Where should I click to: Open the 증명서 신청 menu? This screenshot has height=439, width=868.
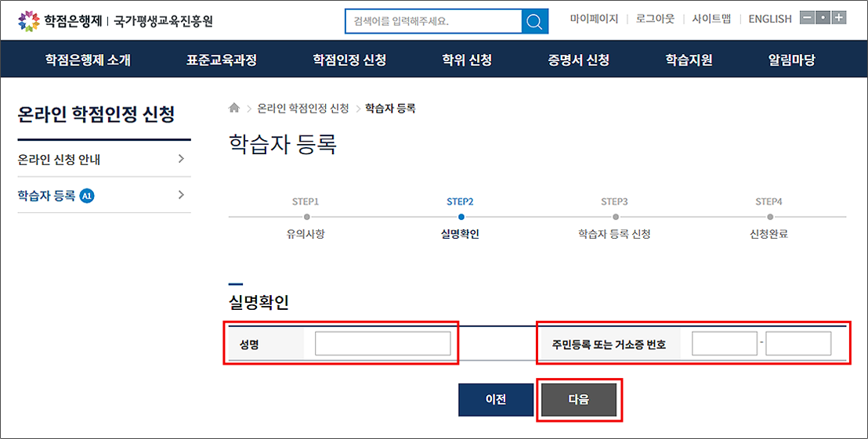click(578, 59)
